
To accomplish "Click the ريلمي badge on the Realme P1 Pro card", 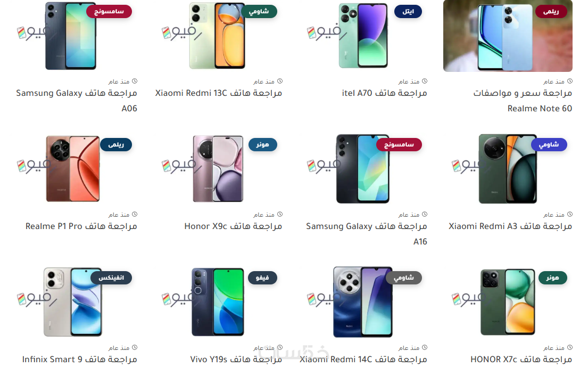I will pyautogui.click(x=116, y=144).
